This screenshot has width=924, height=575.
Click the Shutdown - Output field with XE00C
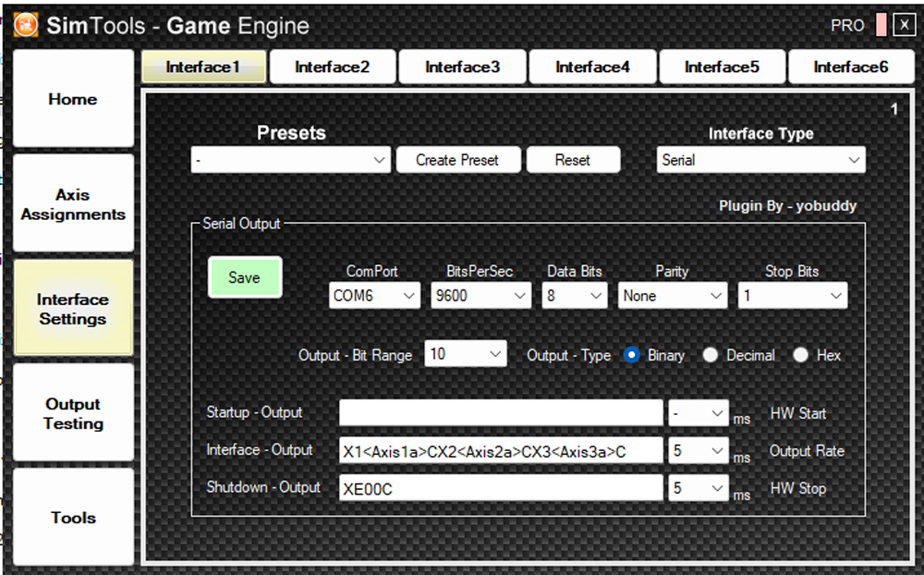[x=501, y=488]
